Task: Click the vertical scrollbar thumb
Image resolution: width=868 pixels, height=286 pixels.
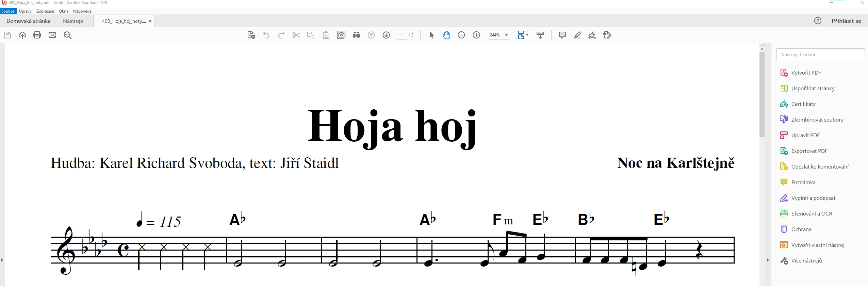Action: click(762, 94)
